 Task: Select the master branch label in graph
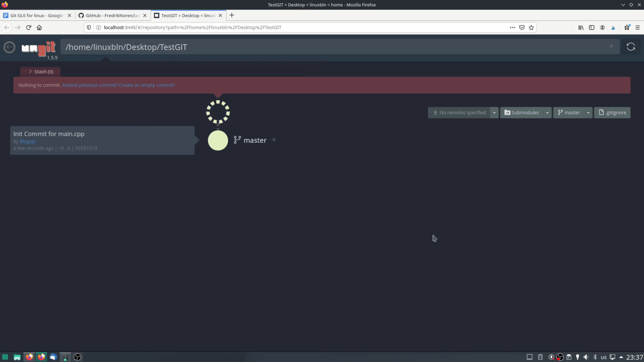pyautogui.click(x=255, y=140)
